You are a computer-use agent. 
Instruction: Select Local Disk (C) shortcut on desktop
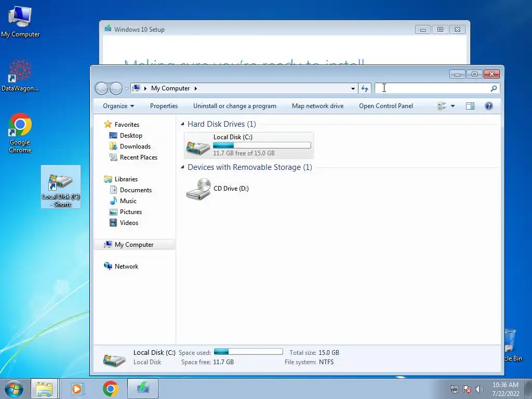tap(61, 187)
